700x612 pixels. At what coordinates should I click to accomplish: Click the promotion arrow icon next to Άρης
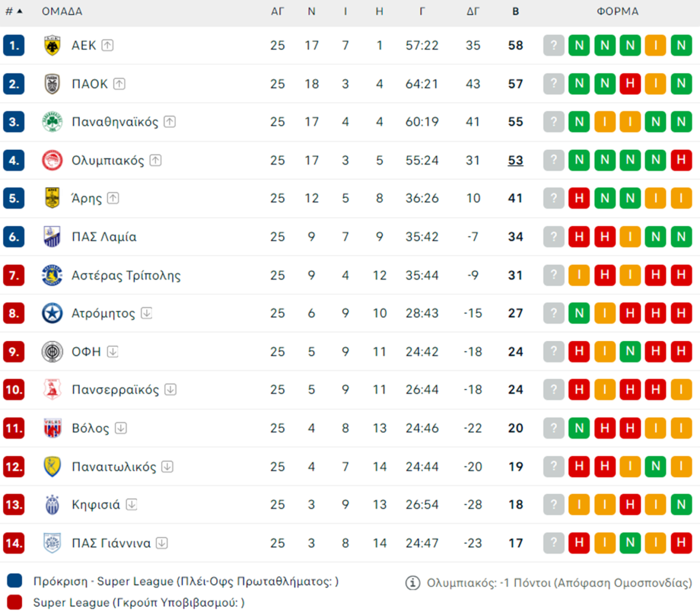pos(113,198)
